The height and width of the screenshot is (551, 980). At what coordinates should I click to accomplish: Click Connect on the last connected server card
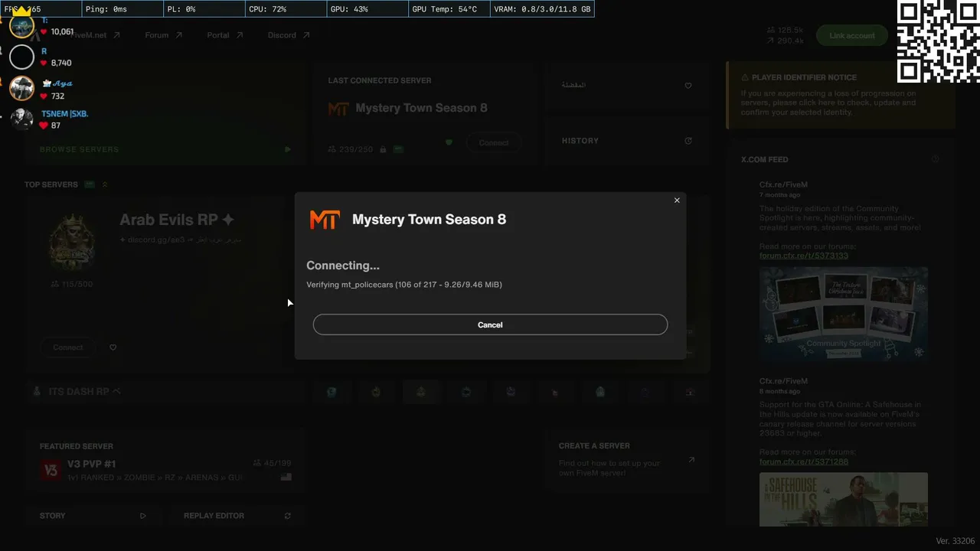494,143
